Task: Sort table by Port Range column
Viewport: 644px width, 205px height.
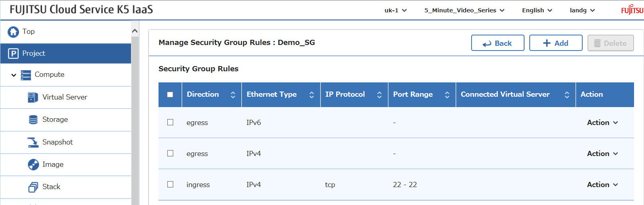Action: (447, 95)
